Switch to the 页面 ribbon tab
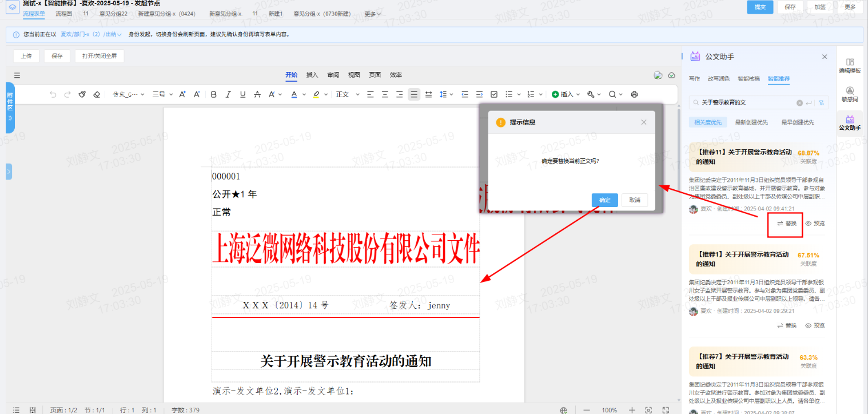The width and height of the screenshot is (868, 414). point(375,75)
